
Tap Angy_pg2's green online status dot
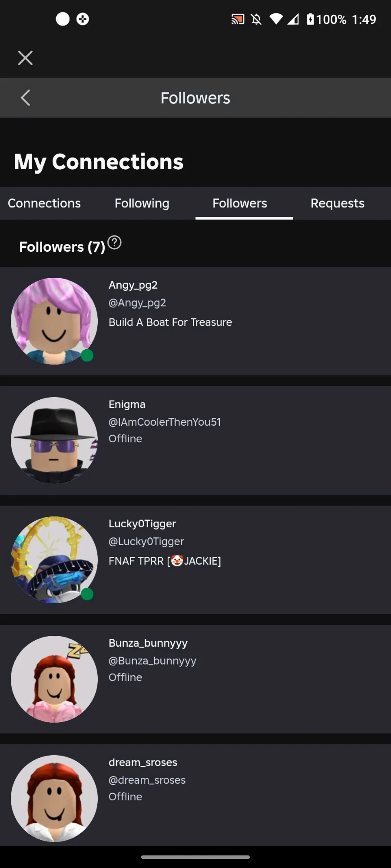87,355
